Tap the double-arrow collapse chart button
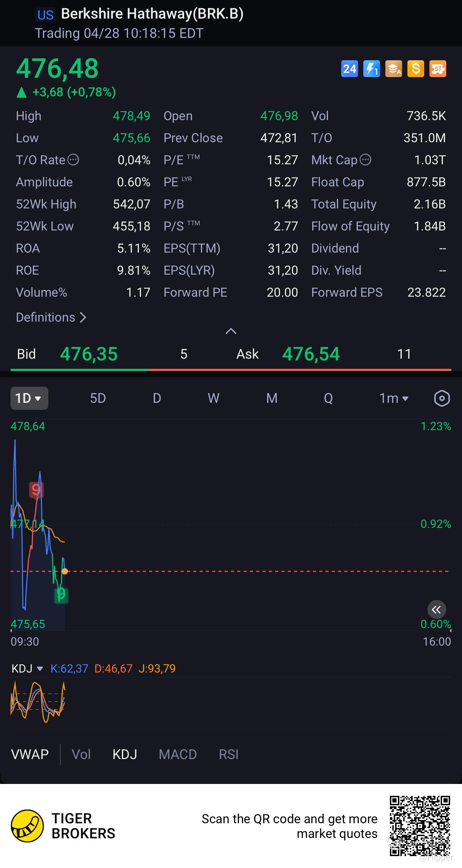Screen dimensions: 462x868 436,610
